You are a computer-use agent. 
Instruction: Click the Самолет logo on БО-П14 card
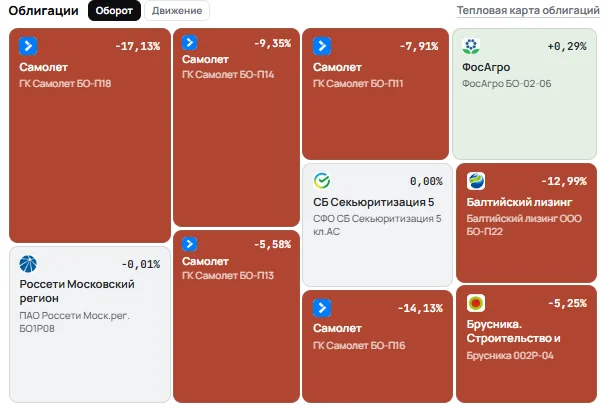tap(190, 42)
